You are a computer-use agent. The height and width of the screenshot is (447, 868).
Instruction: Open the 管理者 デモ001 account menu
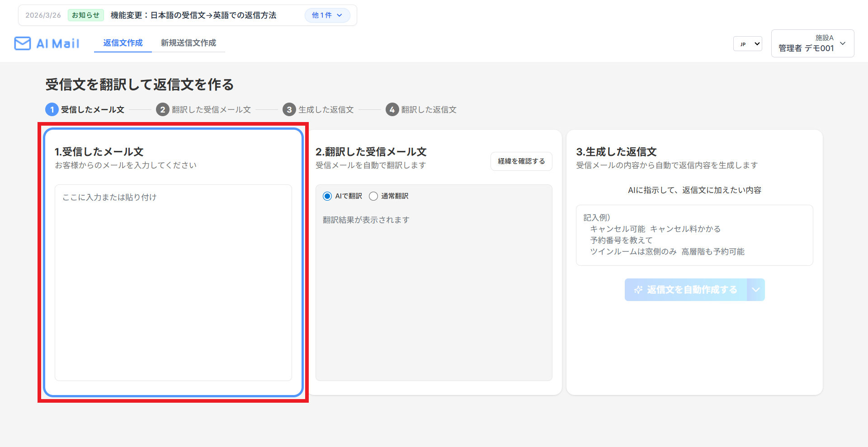pos(812,43)
